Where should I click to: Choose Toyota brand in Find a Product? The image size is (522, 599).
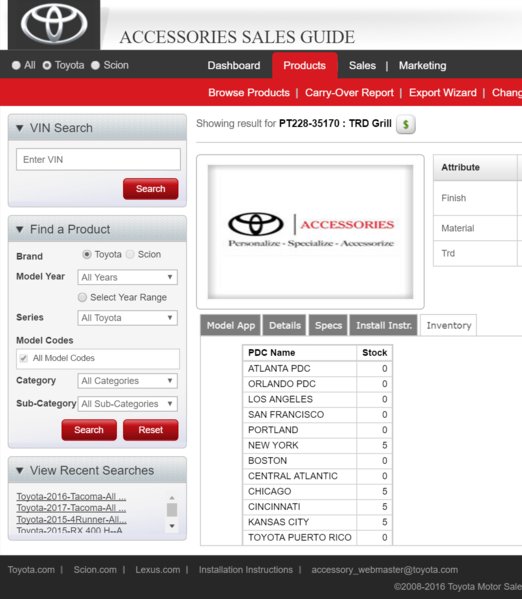87,254
